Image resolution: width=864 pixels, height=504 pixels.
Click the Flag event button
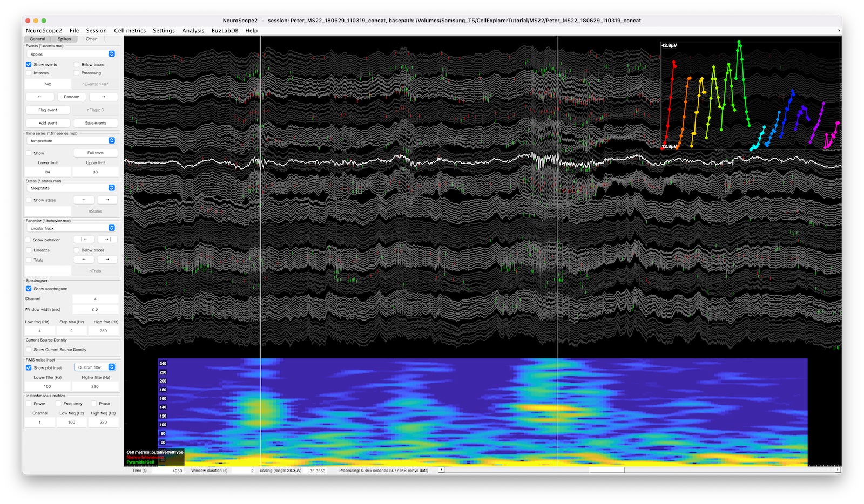[48, 110]
